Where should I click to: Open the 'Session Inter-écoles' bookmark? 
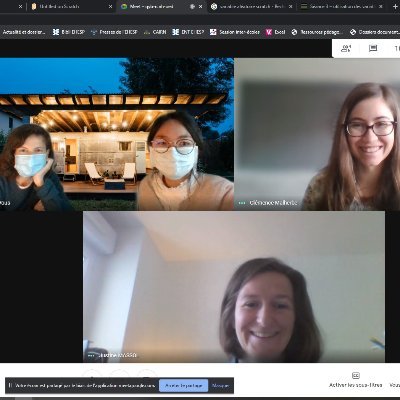[x=235, y=32]
